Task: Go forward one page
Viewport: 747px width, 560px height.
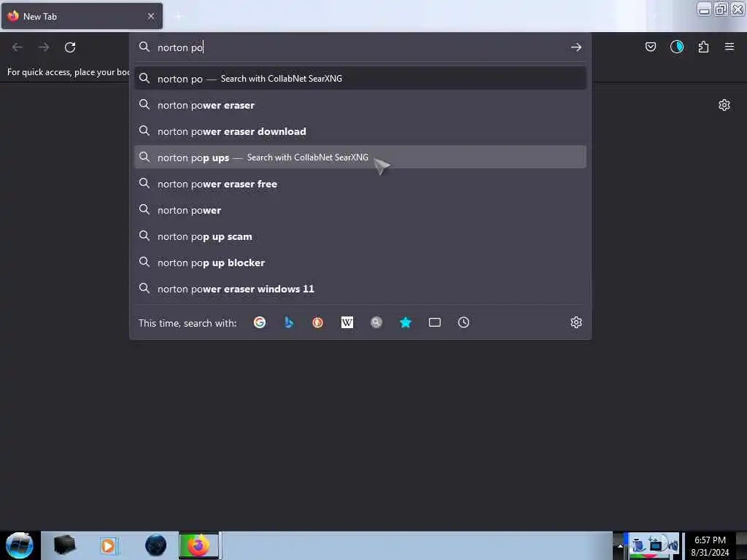Action: [44, 47]
